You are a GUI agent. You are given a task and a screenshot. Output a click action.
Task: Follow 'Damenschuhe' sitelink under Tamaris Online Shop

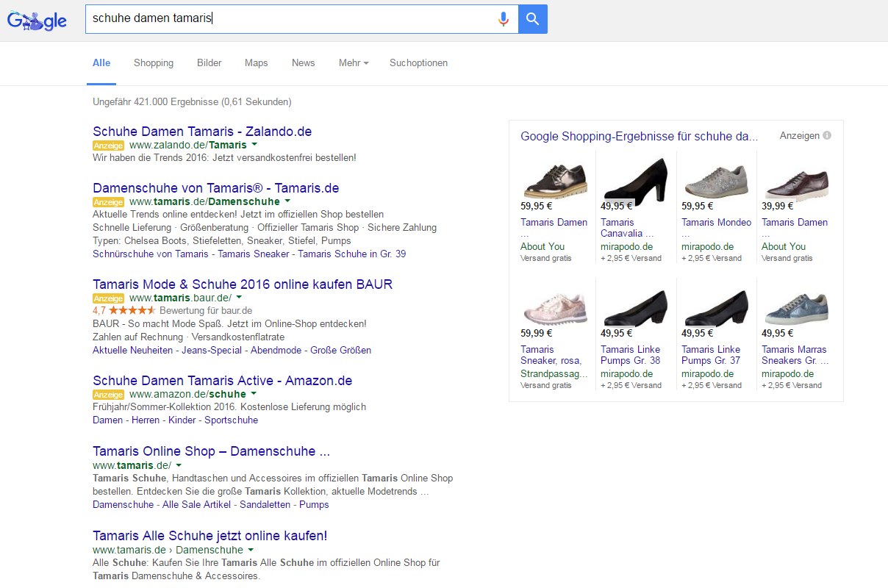click(123, 505)
